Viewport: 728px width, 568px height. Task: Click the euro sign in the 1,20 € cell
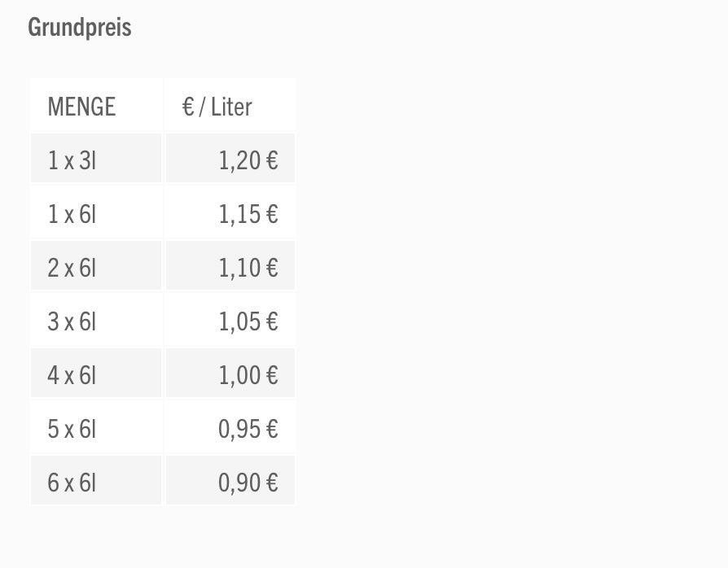pyautogui.click(x=272, y=160)
